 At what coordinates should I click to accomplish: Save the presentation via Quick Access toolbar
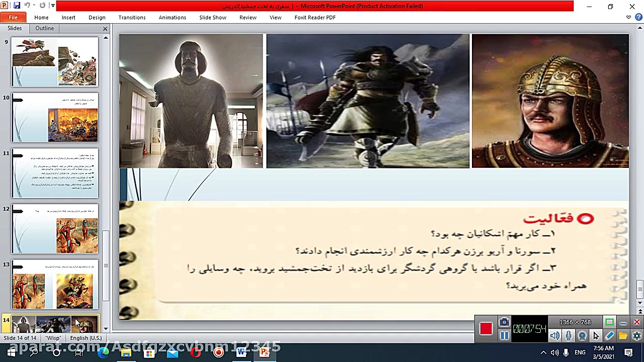pyautogui.click(x=17, y=5)
